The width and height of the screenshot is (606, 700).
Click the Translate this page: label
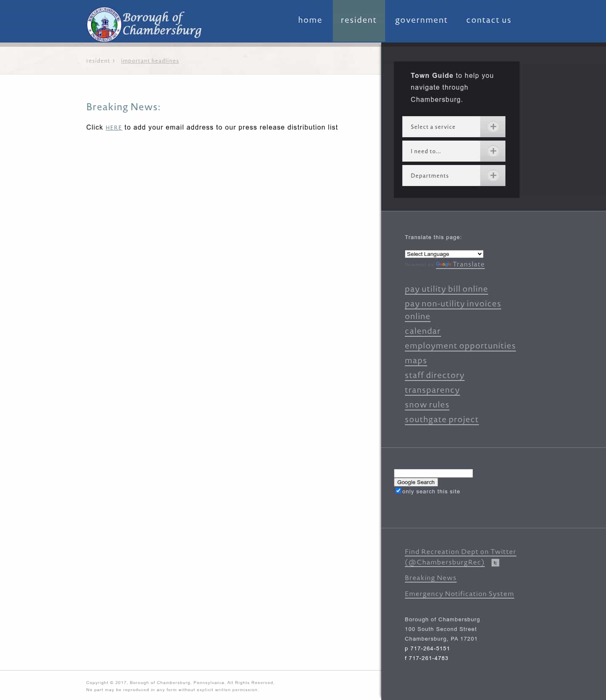(433, 237)
